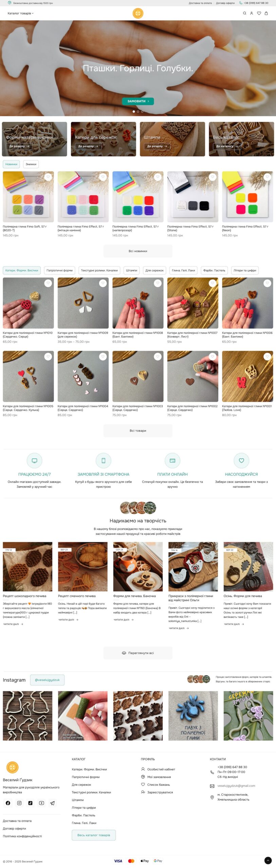Open Facebook icon in footer
Image resolution: width=276 pixels, height=868 pixels.
pyautogui.click(x=8, y=803)
